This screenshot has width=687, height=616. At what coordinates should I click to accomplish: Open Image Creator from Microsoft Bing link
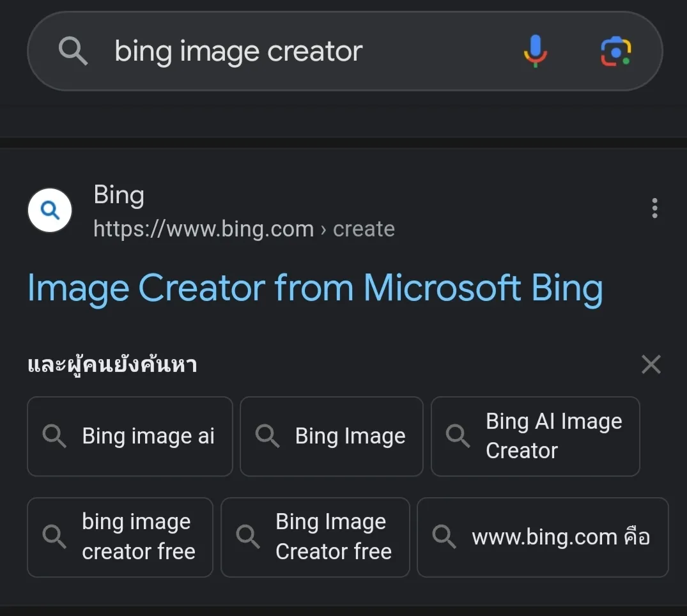(315, 288)
